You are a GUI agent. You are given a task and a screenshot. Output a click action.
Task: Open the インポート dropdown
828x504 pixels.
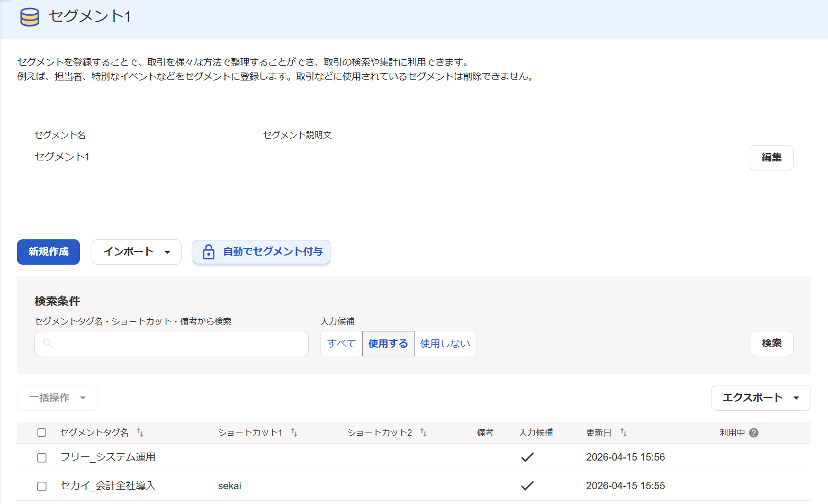click(137, 252)
